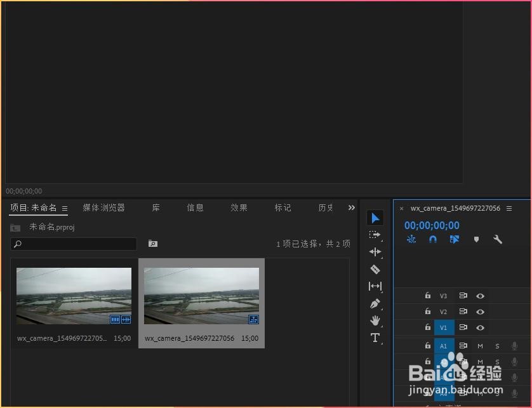Hide track V2 output eye
This screenshot has width=532, height=408.
click(x=480, y=312)
